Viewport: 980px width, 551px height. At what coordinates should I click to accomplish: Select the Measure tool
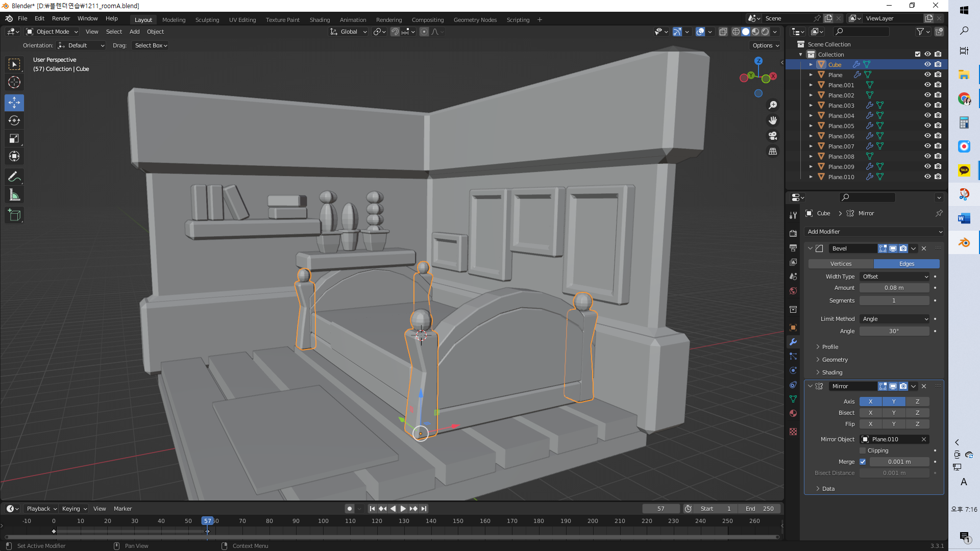(x=14, y=195)
